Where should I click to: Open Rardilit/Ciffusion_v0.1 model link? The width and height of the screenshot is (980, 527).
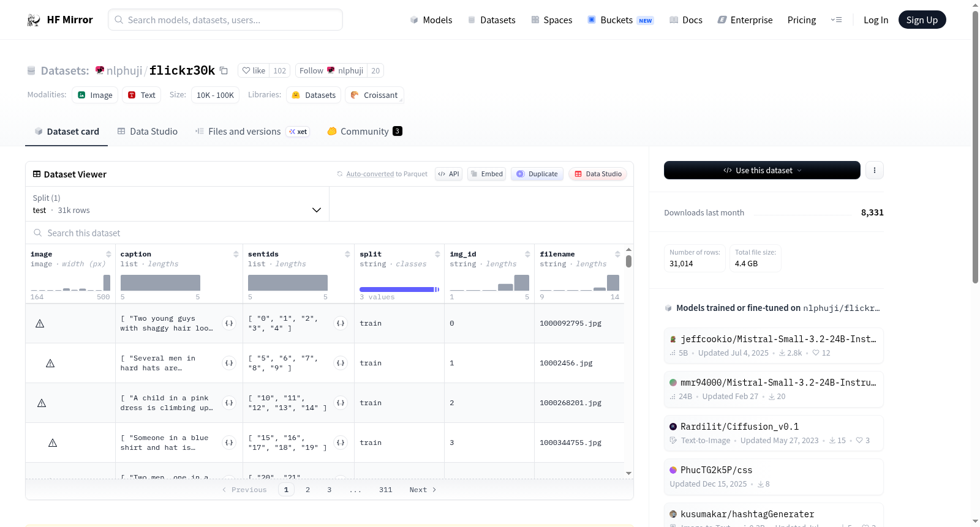tap(774, 433)
